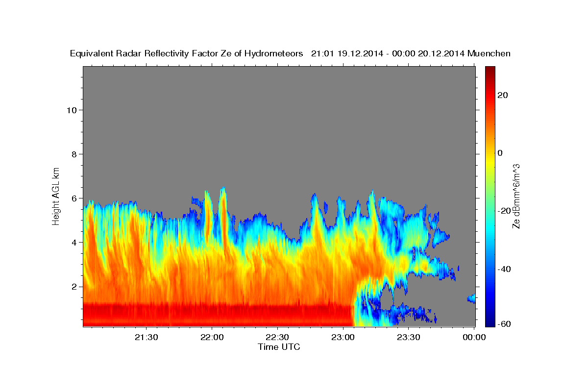Click the 23:00 time tick label
The image size is (588, 392).
coord(343,338)
